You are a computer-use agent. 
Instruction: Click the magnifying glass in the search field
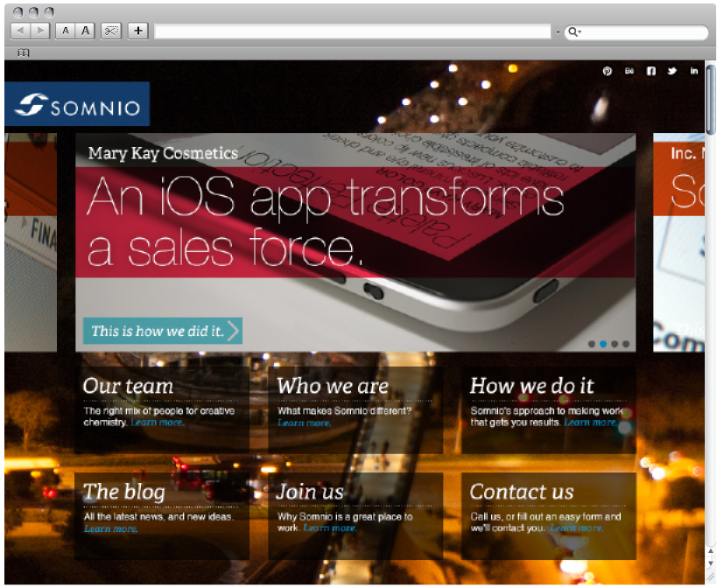pos(573,32)
